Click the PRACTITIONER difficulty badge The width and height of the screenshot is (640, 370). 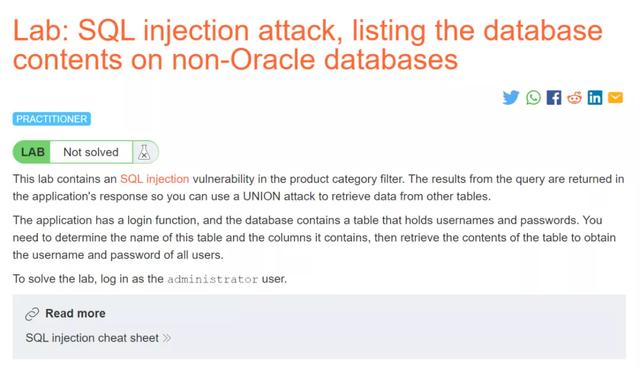click(52, 119)
